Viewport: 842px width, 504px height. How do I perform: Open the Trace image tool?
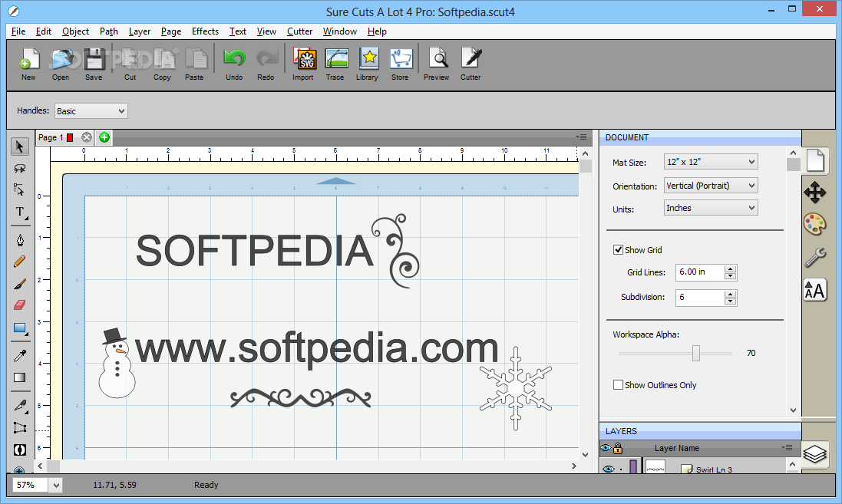(336, 58)
